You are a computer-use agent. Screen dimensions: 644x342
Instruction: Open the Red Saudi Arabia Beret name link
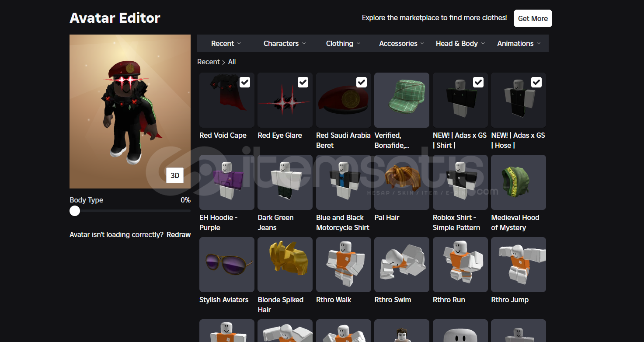pyautogui.click(x=343, y=140)
